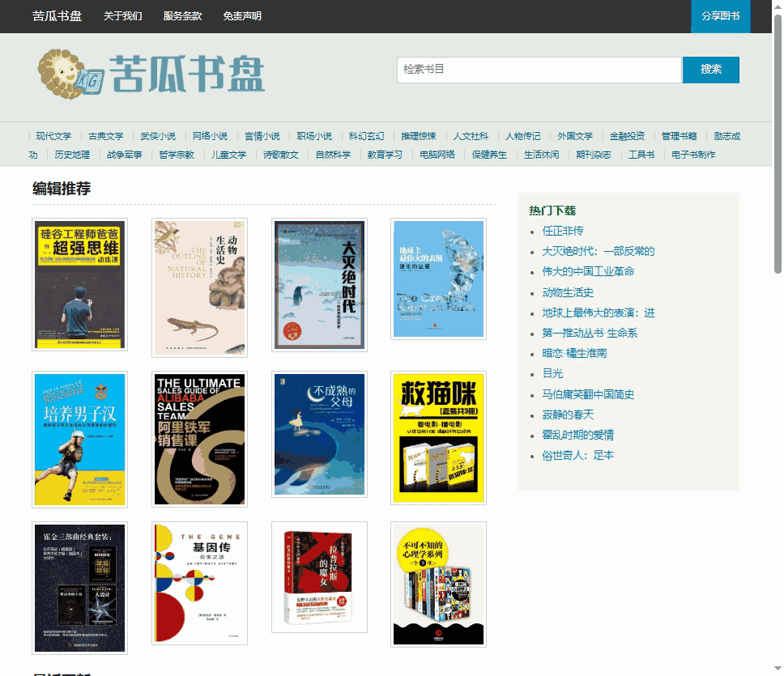
Task: Open the 不成熟的父母 book cover
Action: tap(319, 434)
